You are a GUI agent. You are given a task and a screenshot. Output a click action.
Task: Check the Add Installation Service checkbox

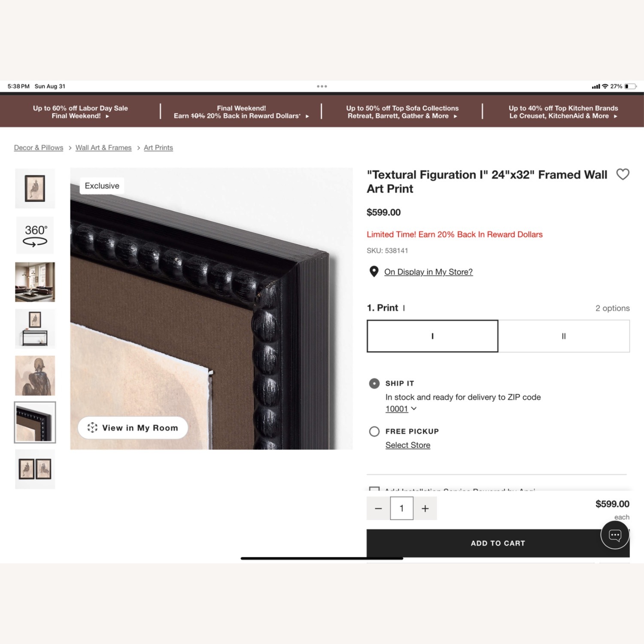(x=374, y=489)
